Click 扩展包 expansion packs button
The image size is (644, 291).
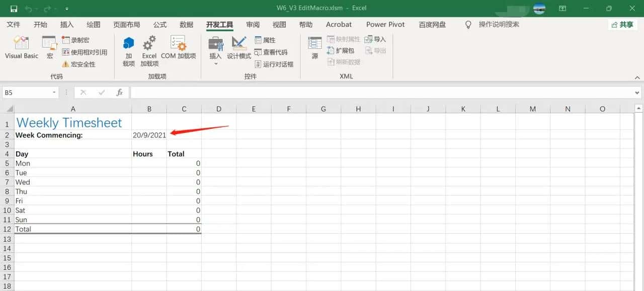pyautogui.click(x=341, y=51)
